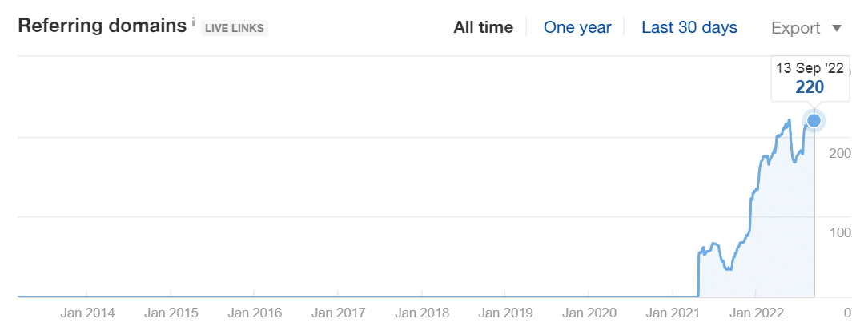Click the Referring domains heading

tap(101, 25)
